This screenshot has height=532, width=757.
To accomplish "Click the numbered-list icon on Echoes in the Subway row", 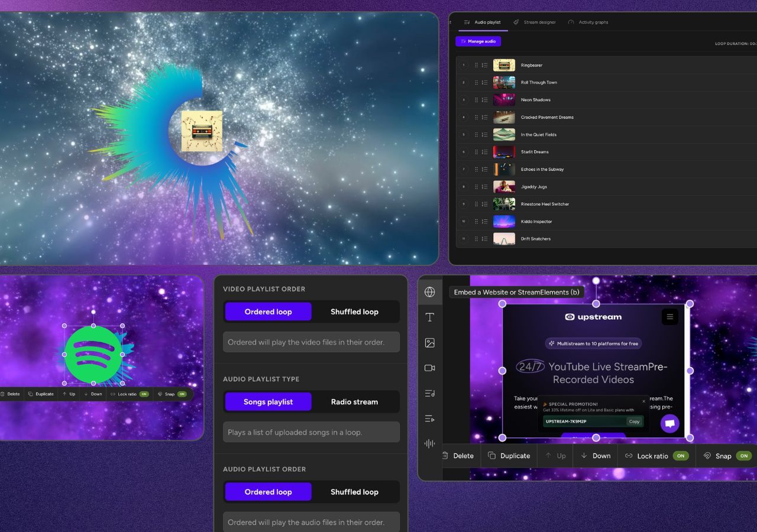I will (x=485, y=170).
